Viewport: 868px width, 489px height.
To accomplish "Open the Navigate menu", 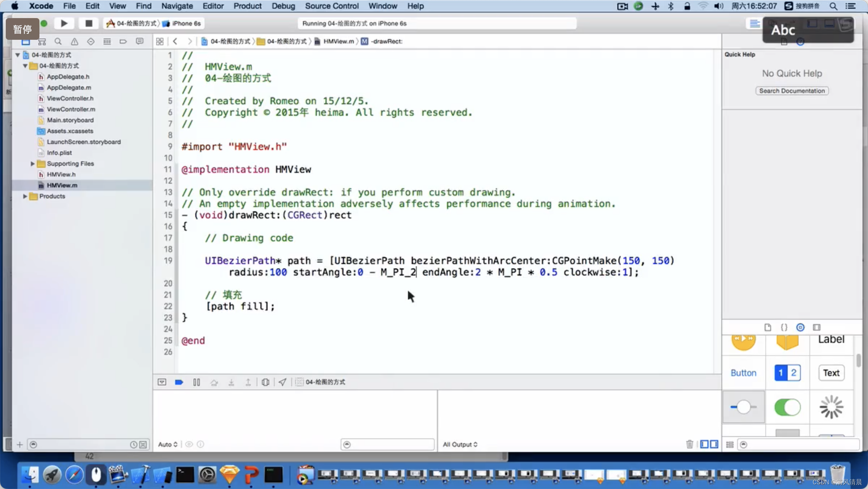I will [x=177, y=6].
